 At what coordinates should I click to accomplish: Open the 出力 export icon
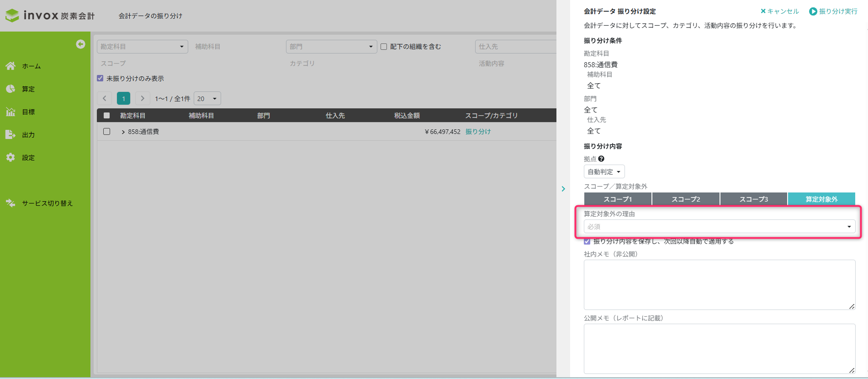point(11,134)
